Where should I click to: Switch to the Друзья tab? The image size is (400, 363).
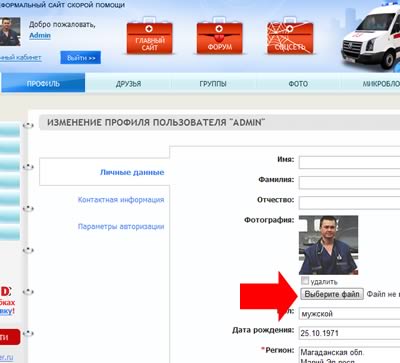tap(128, 83)
